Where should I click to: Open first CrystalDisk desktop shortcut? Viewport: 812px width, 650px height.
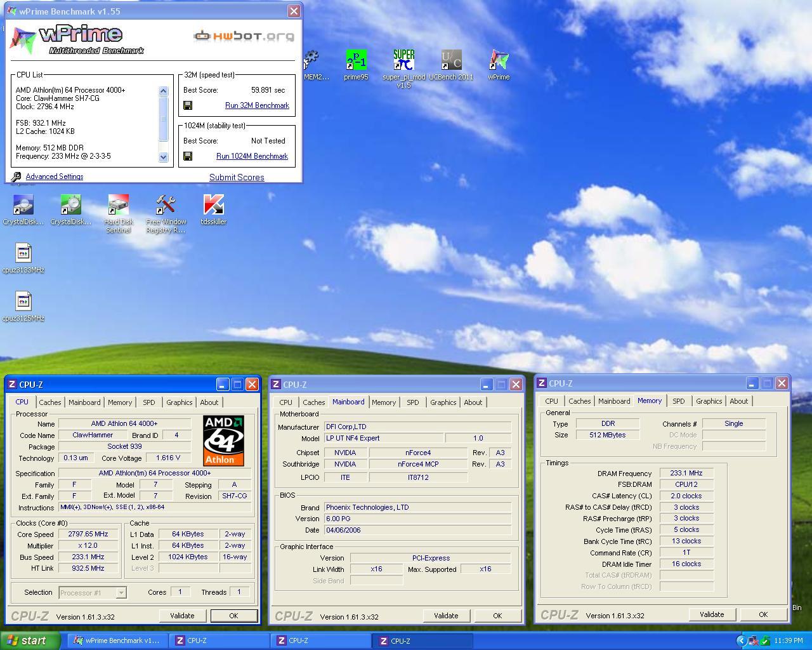23,205
